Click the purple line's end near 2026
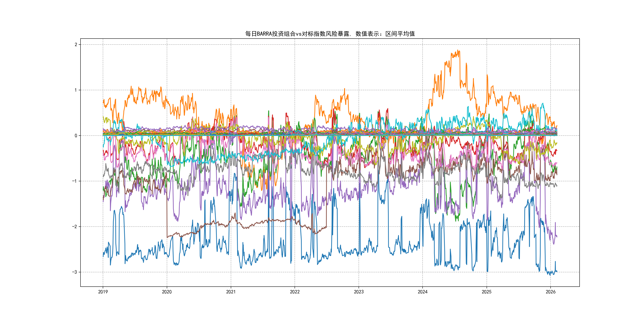644x322 pixels. [x=557, y=236]
